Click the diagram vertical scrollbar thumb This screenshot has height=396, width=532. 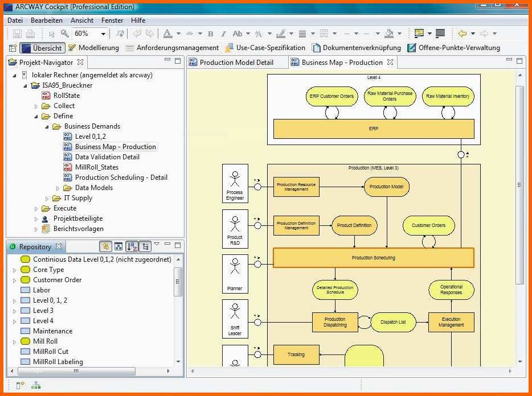[519, 185]
